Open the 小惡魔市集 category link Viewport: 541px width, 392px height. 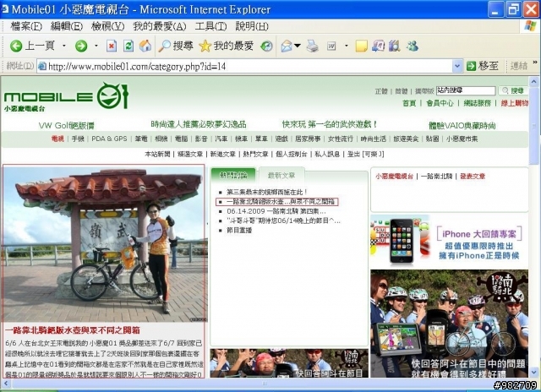click(x=462, y=139)
